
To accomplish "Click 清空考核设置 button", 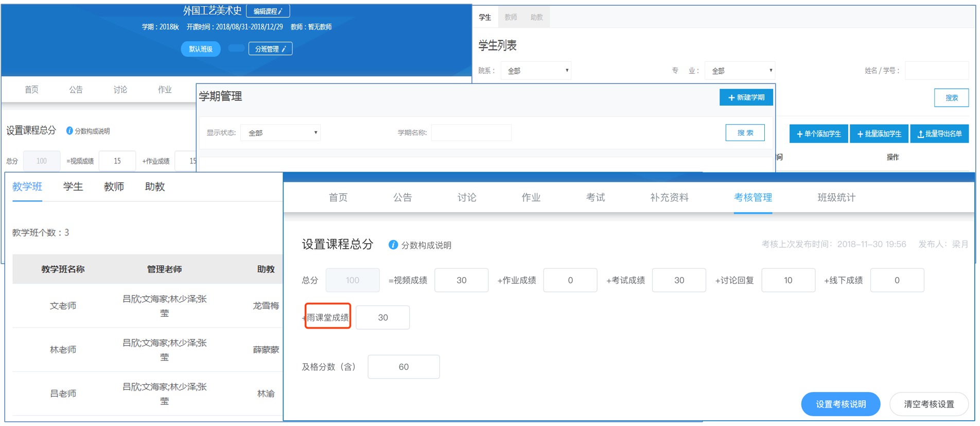I will pos(929,404).
